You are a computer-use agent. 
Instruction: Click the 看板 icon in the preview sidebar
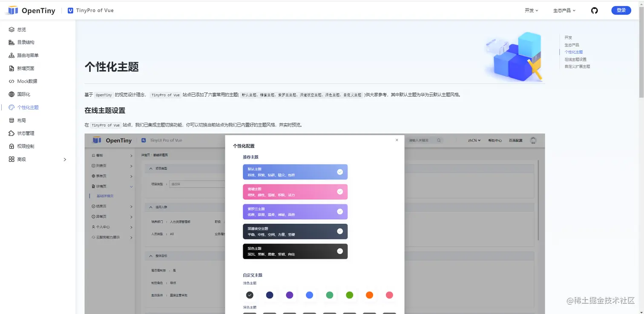pyautogui.click(x=93, y=156)
